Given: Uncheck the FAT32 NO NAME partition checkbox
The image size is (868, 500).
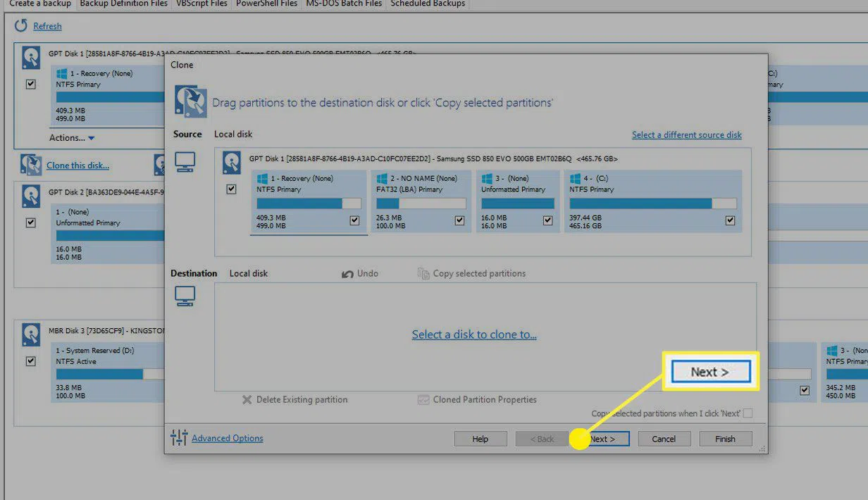Looking at the screenshot, I should point(459,220).
